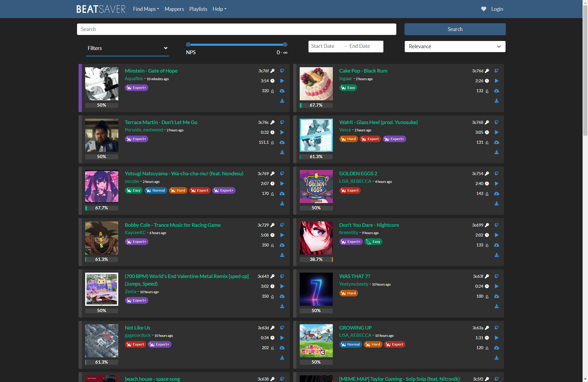Click Twitch icon for Not Like Us map

[282, 328]
